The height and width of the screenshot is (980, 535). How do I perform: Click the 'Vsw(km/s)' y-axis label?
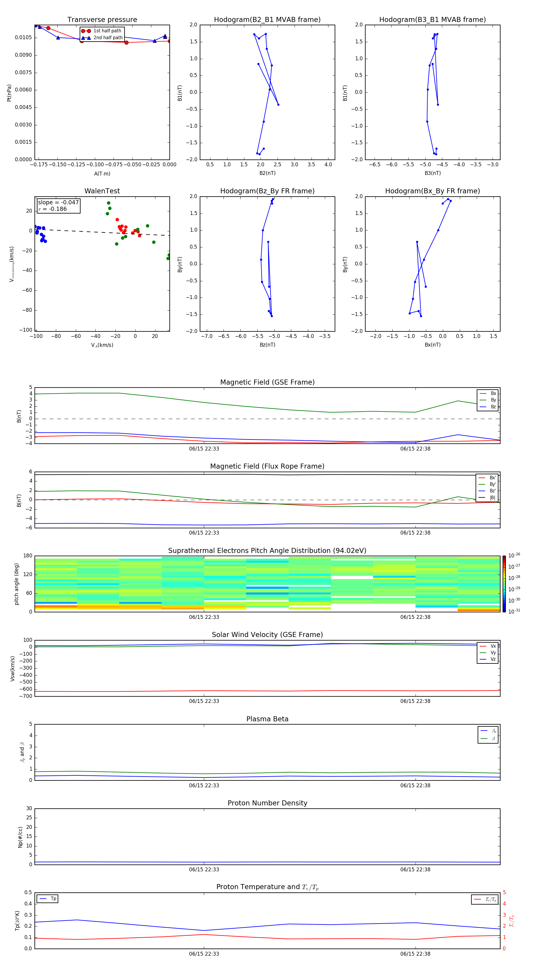click(x=12, y=668)
